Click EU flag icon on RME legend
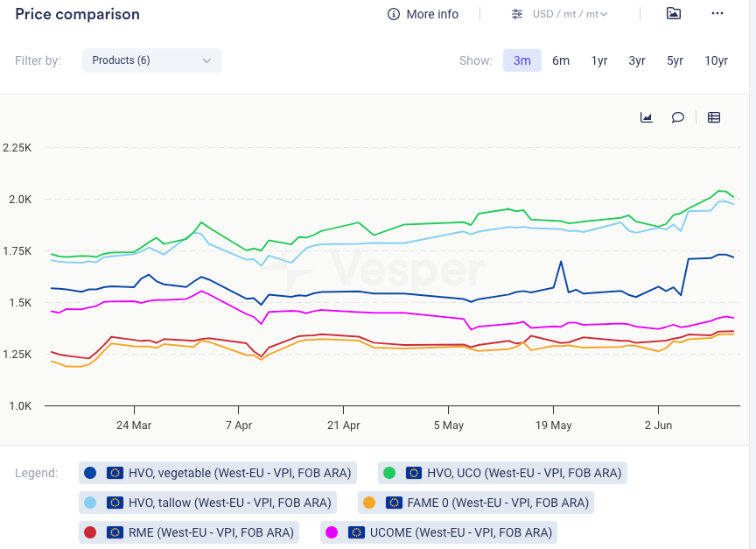The width and height of the screenshot is (756, 549). (x=115, y=531)
